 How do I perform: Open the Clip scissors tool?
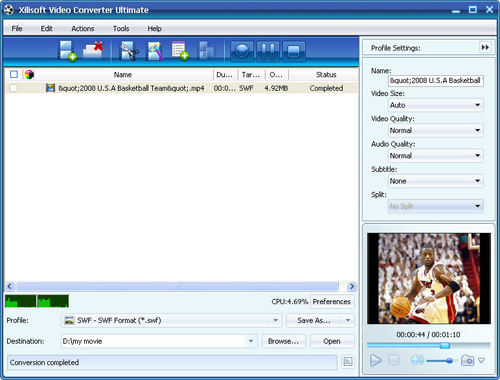129,51
